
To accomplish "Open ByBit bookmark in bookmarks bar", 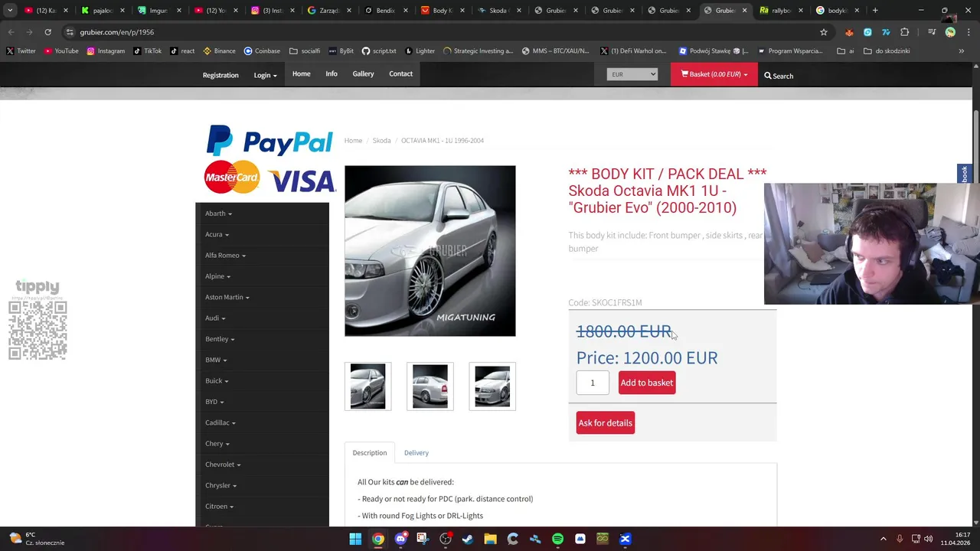I will [x=341, y=51].
